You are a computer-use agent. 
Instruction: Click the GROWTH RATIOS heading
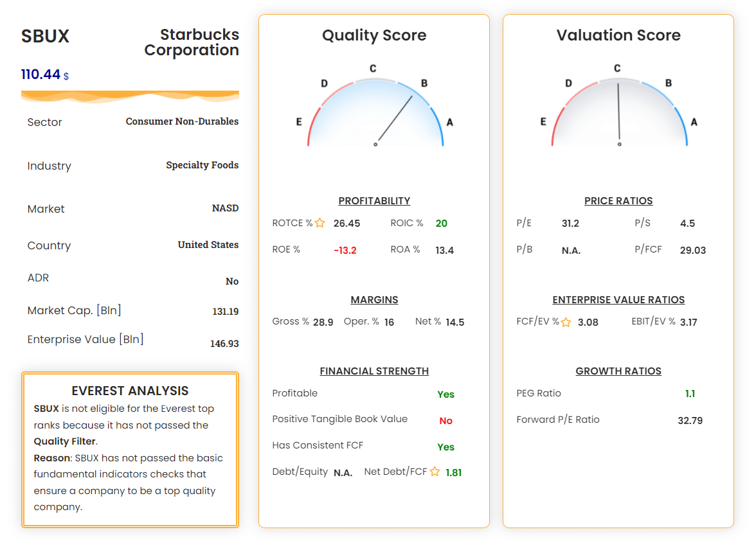point(618,371)
